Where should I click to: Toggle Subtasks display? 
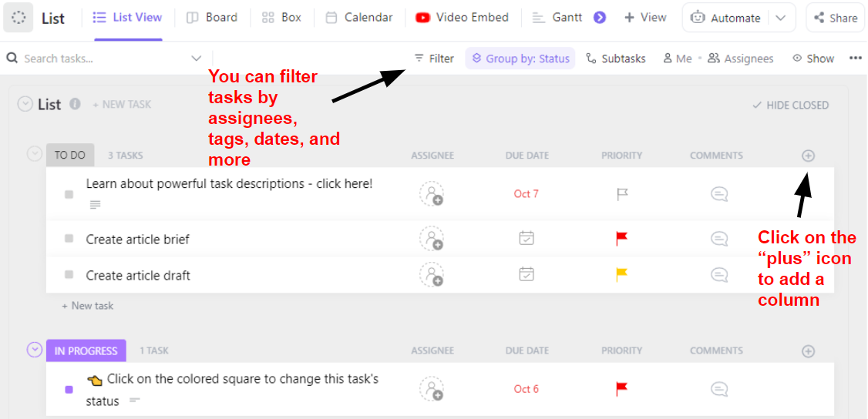[616, 58]
